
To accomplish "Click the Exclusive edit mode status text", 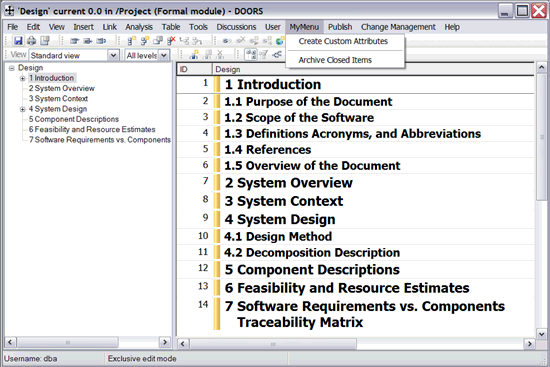I will tap(142, 359).
